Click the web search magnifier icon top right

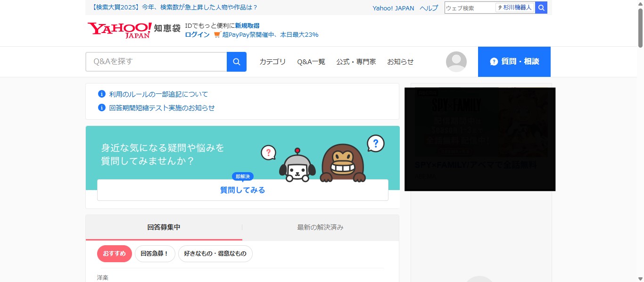(x=541, y=8)
